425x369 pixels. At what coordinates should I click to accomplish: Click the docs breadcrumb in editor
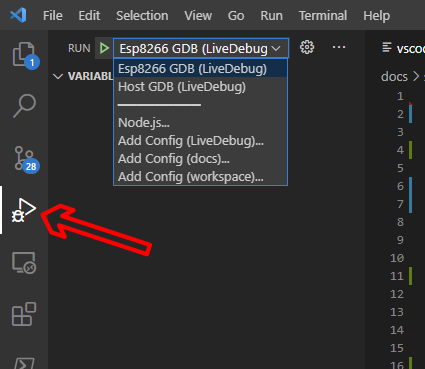pos(394,77)
